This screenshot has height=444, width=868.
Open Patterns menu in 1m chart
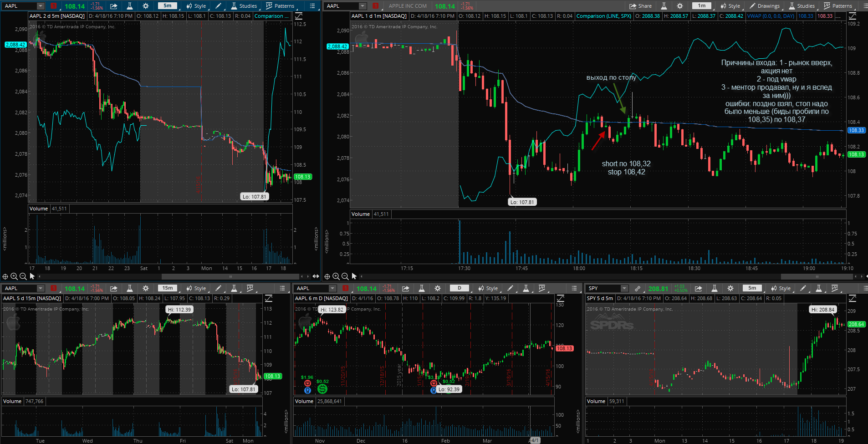[838, 6]
